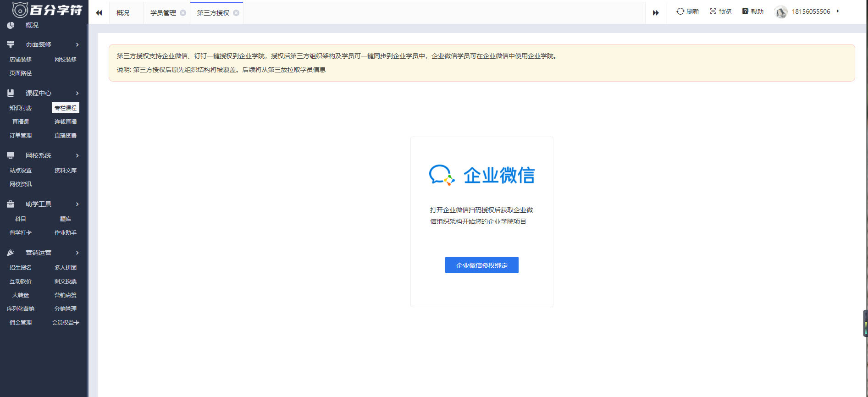This screenshot has height=397, width=868.
Task: Close the 学员管理 tab
Action: click(x=183, y=13)
